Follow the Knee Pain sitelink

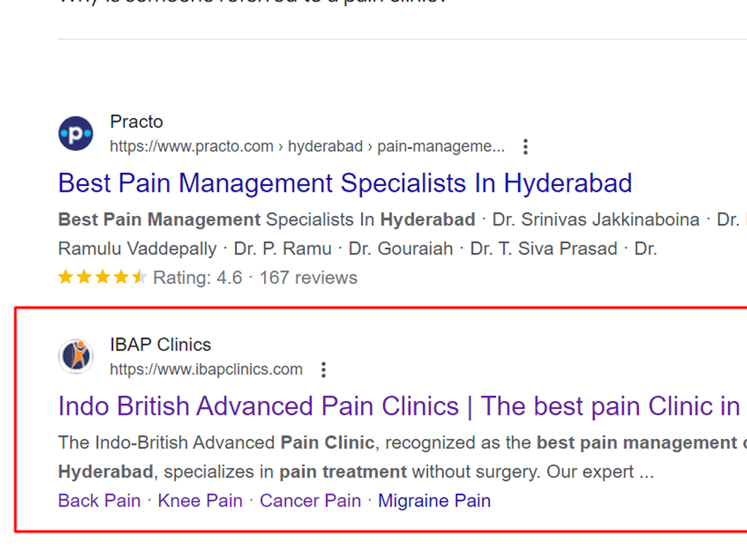[x=200, y=501]
